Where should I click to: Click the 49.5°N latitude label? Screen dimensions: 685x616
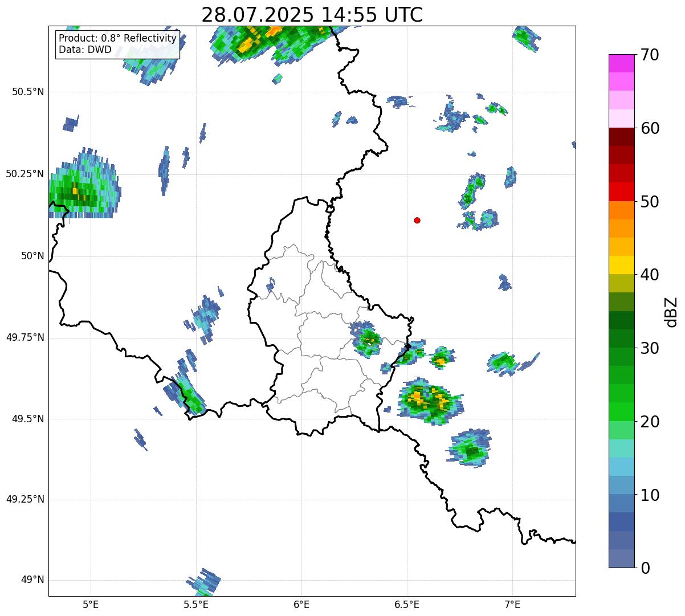click(x=28, y=419)
